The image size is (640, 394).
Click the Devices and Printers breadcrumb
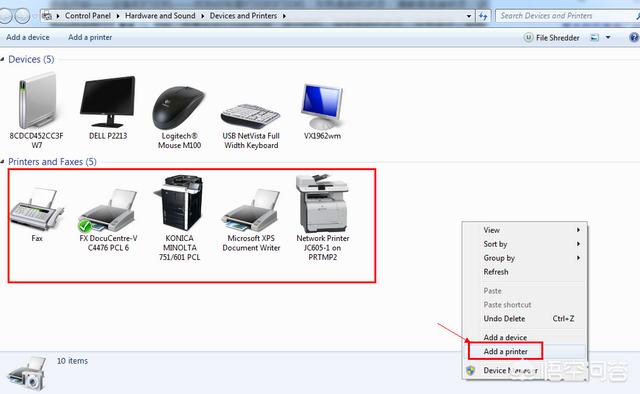tap(243, 16)
